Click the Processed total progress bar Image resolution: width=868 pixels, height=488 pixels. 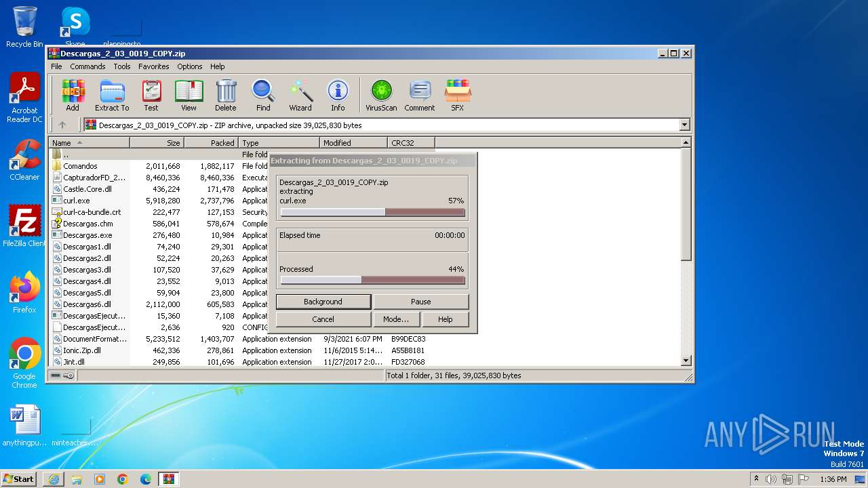(x=372, y=280)
